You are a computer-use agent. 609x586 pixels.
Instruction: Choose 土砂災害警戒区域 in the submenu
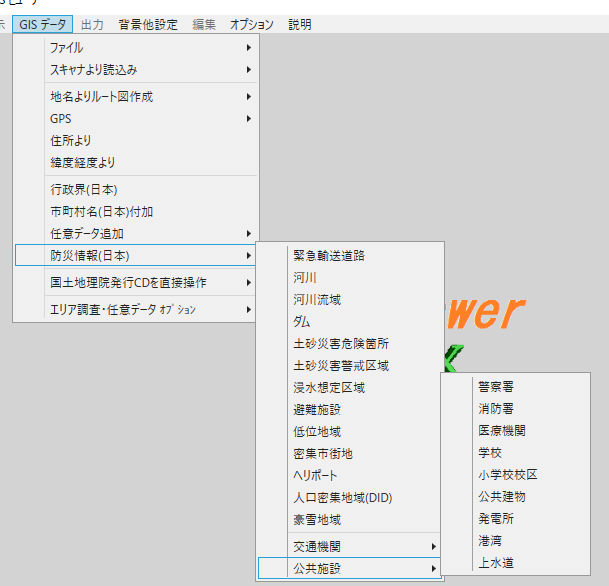coord(340,365)
